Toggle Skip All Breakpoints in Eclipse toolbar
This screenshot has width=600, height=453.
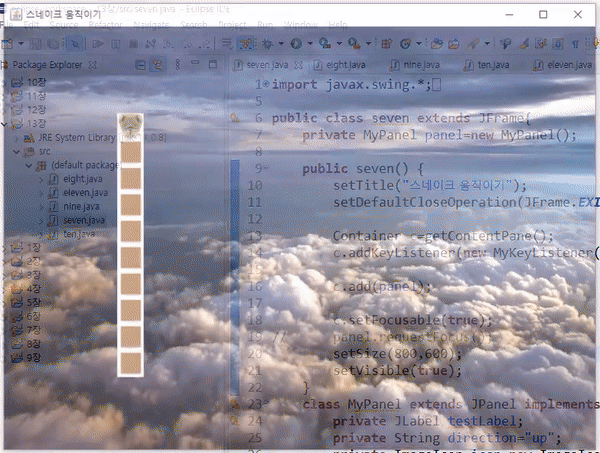point(75,44)
